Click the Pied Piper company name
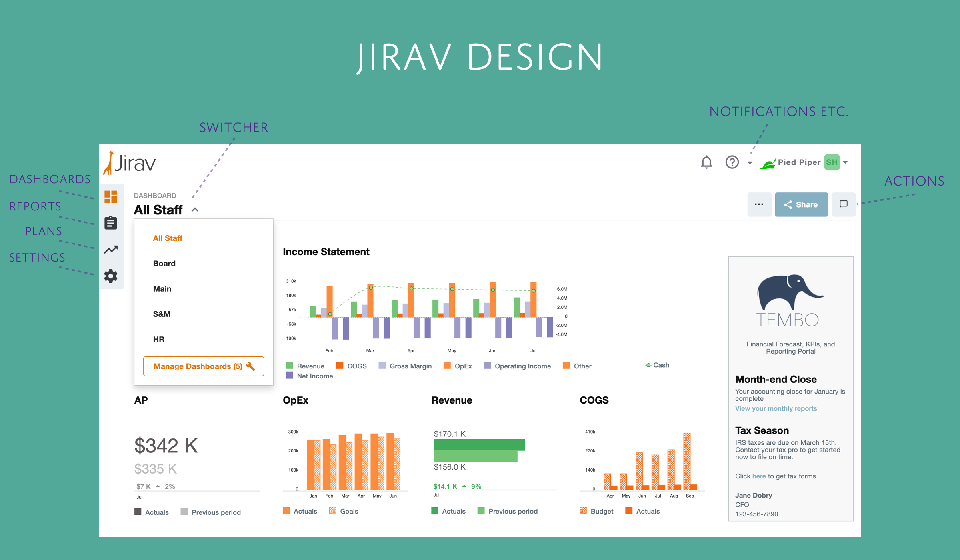Screen dimensions: 960x560 (x=799, y=162)
